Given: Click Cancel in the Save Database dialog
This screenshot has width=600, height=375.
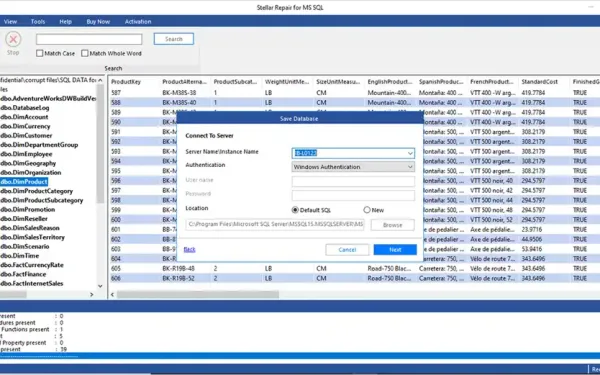Looking at the screenshot, I should point(347,250).
